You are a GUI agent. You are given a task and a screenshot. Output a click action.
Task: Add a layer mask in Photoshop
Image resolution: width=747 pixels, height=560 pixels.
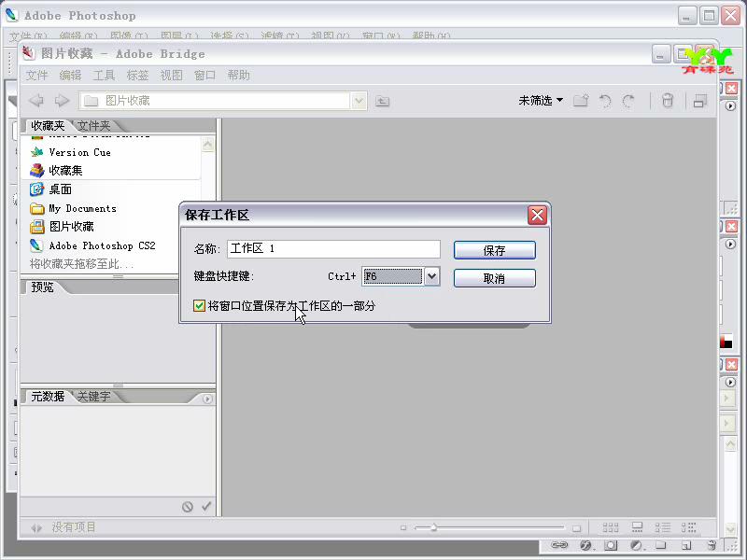click(611, 545)
